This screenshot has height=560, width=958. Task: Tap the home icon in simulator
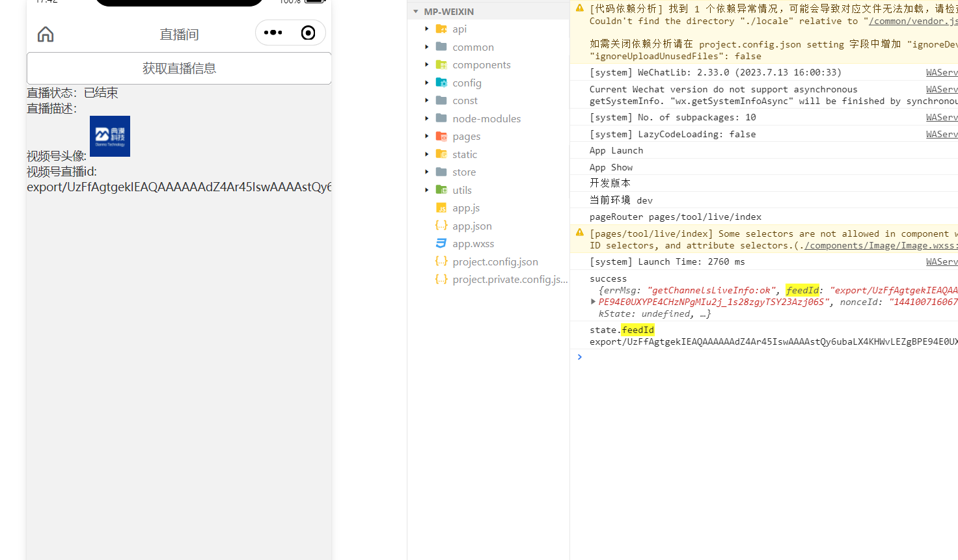click(x=46, y=34)
